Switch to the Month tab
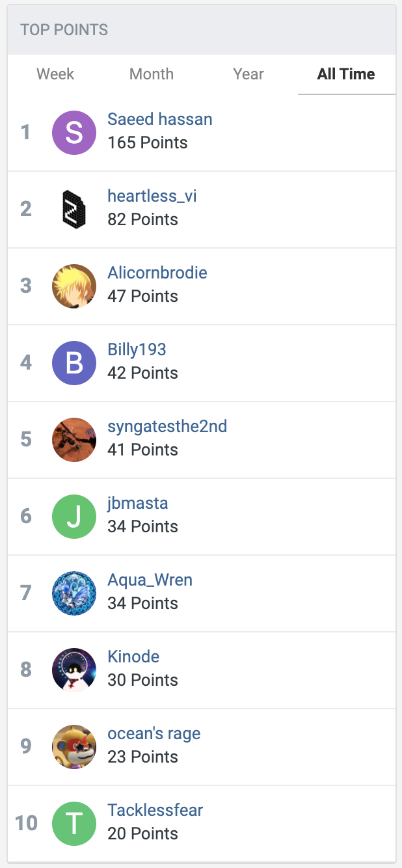 pos(152,74)
